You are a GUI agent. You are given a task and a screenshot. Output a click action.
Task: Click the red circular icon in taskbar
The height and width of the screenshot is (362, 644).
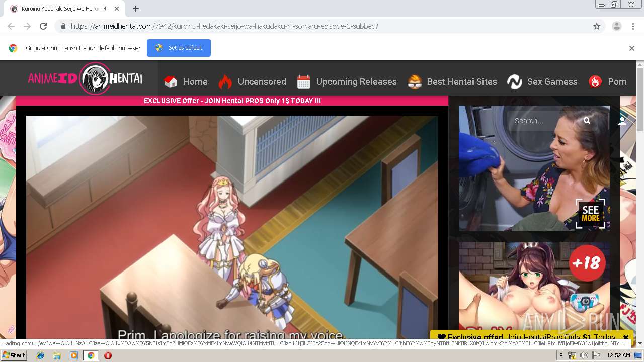pyautogui.click(x=108, y=355)
